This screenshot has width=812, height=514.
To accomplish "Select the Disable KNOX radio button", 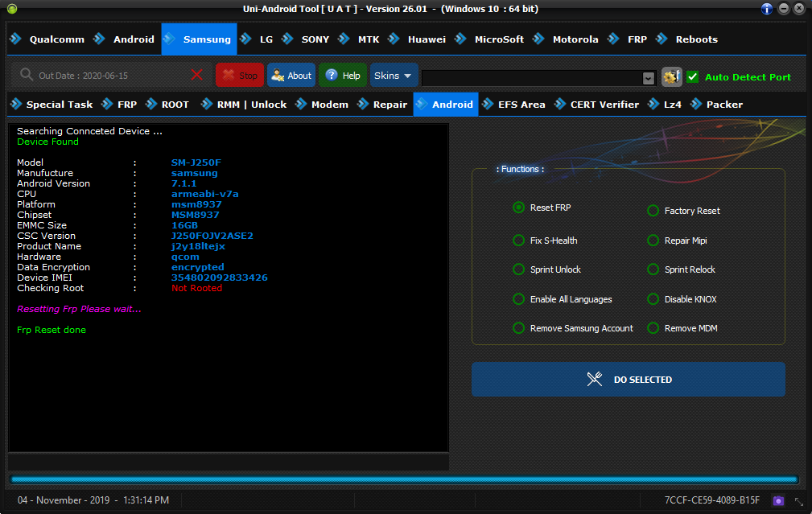I will point(653,299).
